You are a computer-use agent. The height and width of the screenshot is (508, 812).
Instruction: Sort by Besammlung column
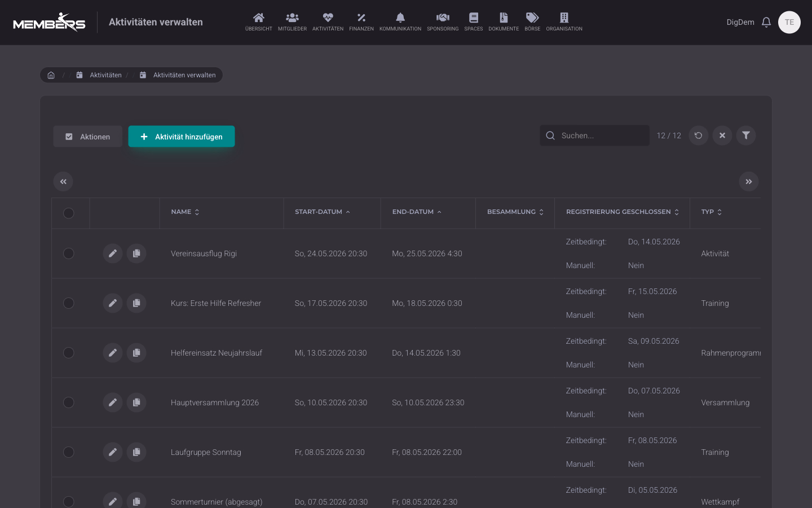tap(515, 212)
